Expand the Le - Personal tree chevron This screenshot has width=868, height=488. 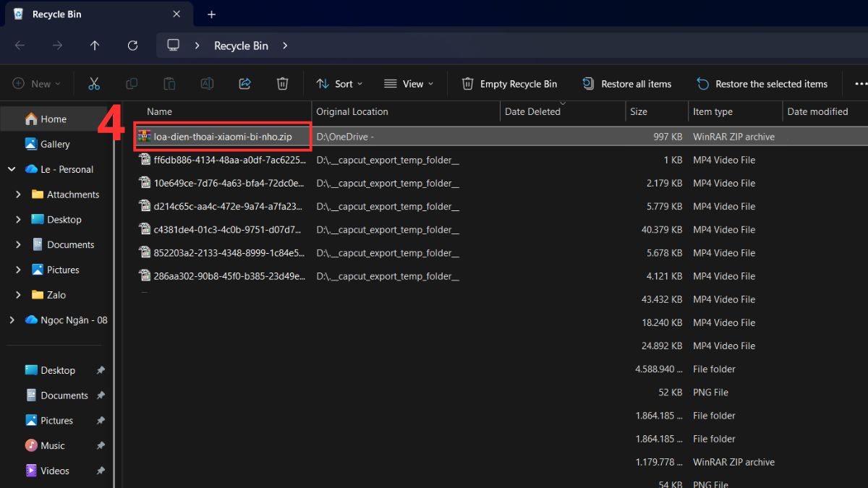[x=11, y=168]
